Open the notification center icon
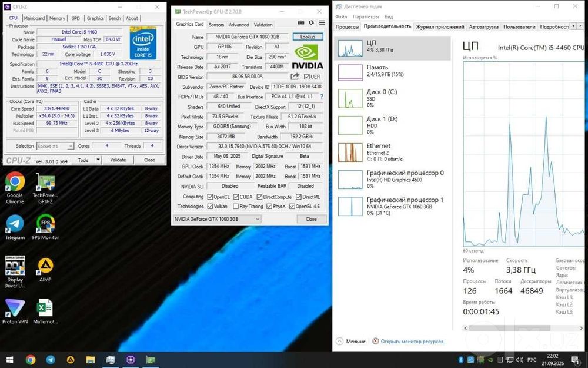This screenshot has width=588, height=368. 575,360
